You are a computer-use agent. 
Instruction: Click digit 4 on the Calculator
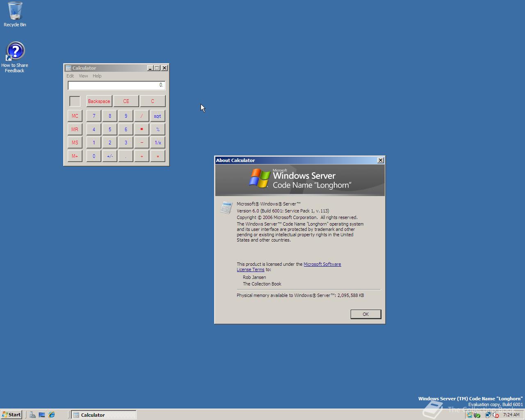coord(94,129)
